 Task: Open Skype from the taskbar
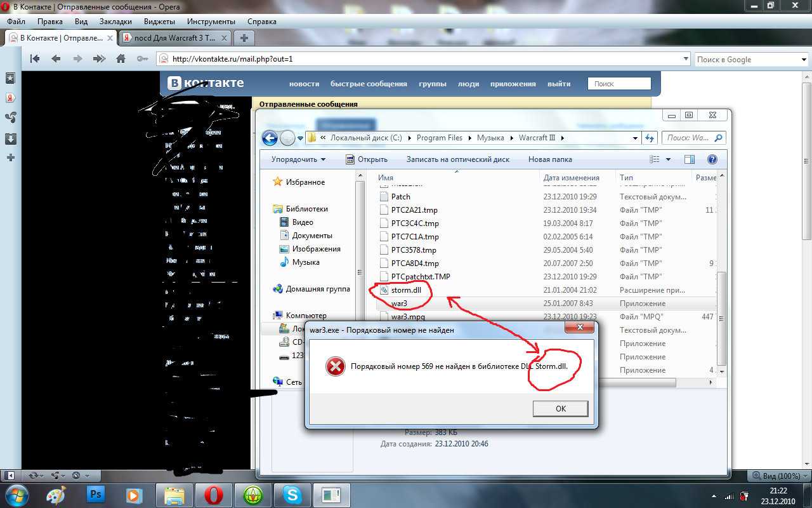point(292,494)
